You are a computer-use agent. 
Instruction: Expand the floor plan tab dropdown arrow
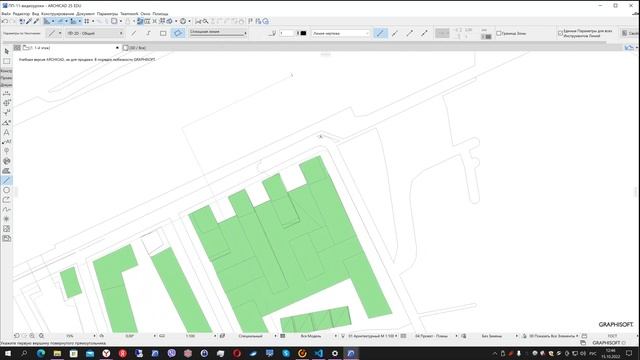tap(118, 48)
